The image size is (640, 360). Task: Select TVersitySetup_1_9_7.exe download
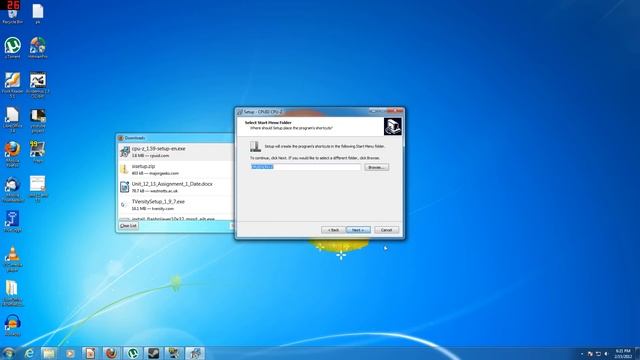[176, 204]
